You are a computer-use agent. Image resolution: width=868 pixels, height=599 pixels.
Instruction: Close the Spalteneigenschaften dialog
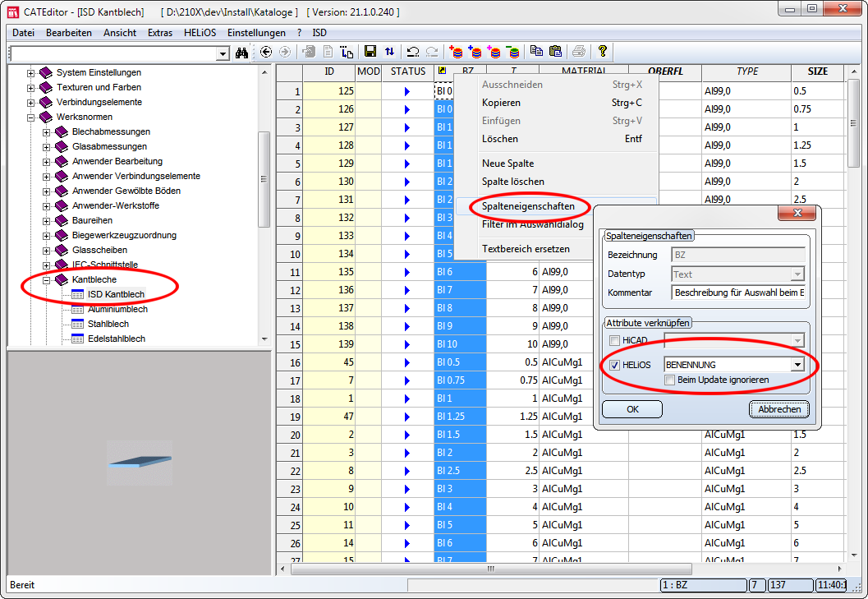[797, 213]
